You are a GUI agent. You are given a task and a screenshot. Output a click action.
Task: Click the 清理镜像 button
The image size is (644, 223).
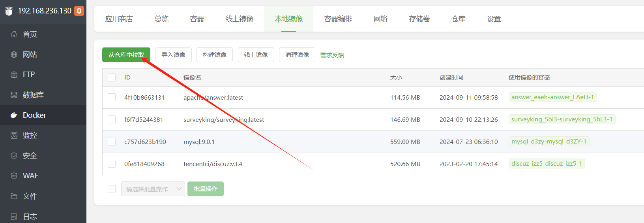(x=297, y=55)
